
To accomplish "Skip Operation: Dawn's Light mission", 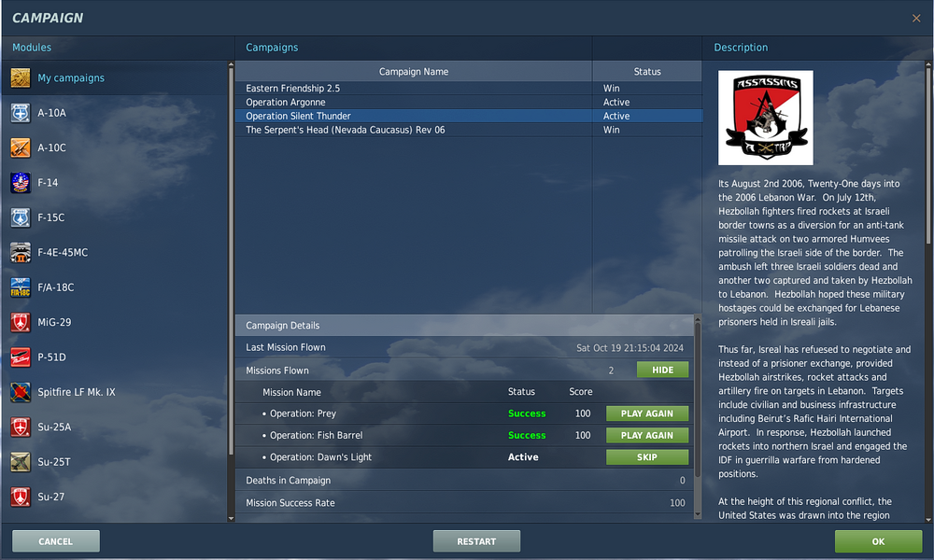I will click(647, 457).
